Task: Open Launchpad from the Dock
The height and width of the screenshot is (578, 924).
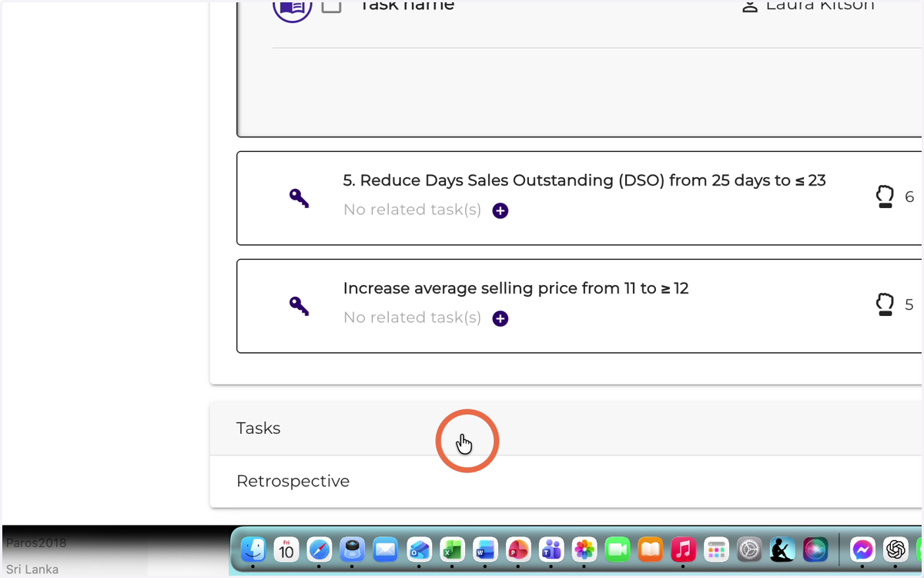Action: [x=717, y=549]
